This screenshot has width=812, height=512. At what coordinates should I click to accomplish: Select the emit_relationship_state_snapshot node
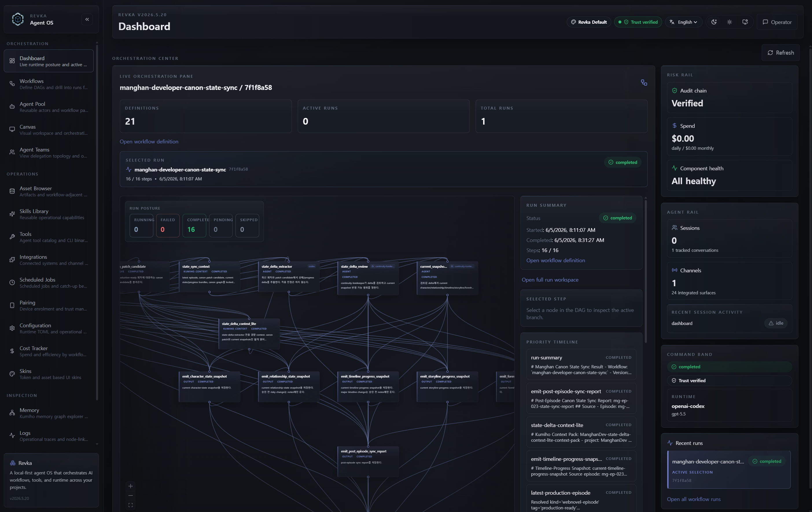[289, 387]
